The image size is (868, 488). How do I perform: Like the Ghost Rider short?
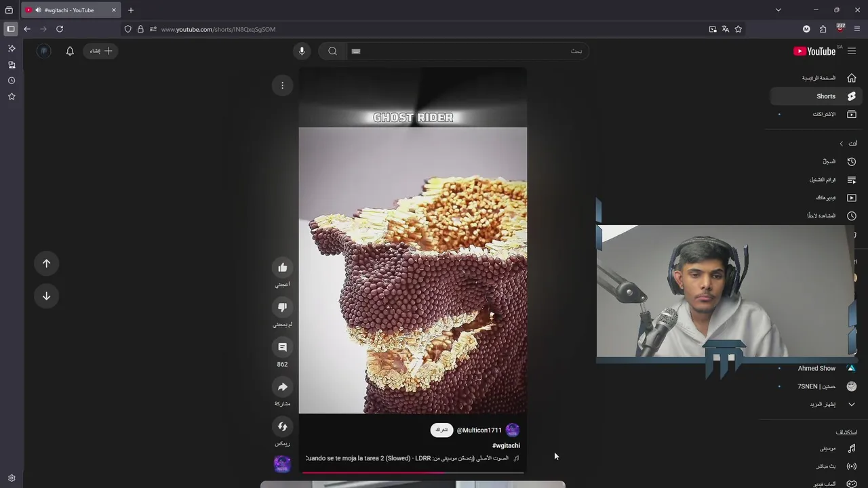(283, 267)
